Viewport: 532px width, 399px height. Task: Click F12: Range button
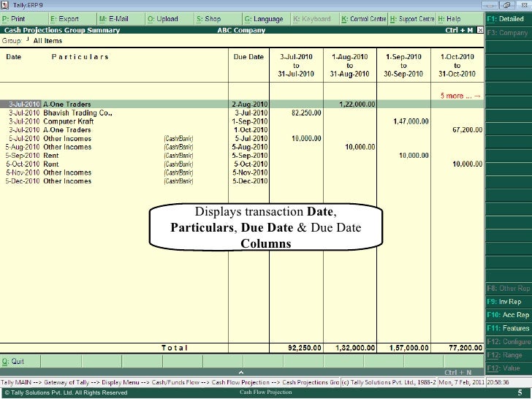509,355
